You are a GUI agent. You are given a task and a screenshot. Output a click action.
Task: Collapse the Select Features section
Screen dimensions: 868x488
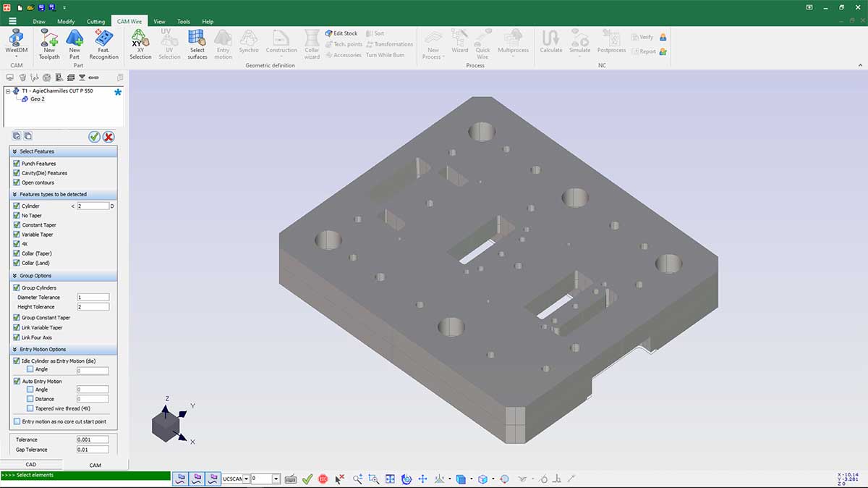click(15, 151)
